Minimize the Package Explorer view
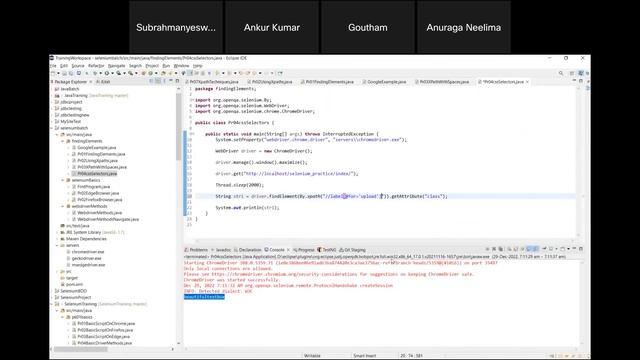 171,81
